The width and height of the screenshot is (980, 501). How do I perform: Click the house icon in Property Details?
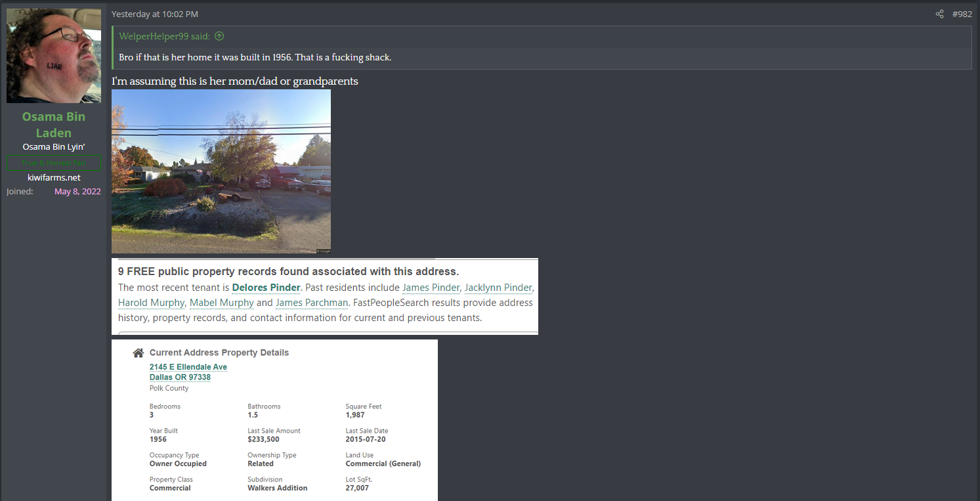pos(138,353)
